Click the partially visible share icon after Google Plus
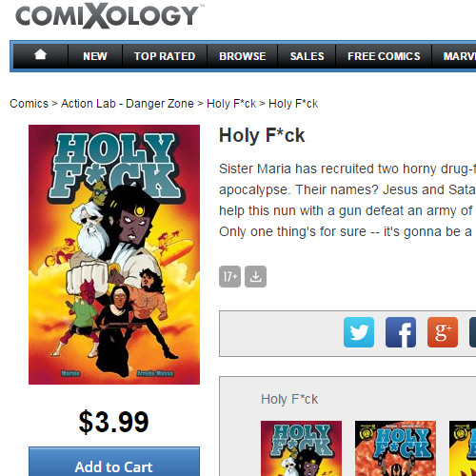Viewport: 476px width, 476px height. 472,332
